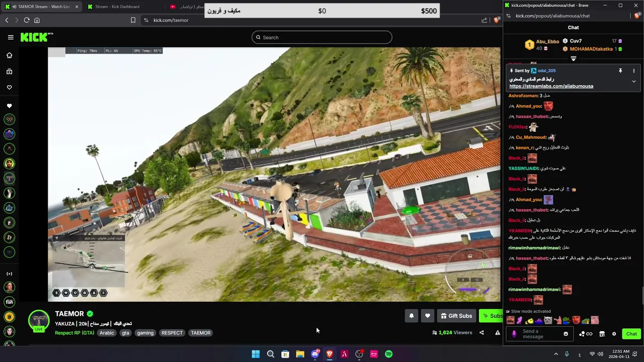Insert the red angry face emote
Image resolution: width=644 pixels, height=362 pixels.
tap(576, 320)
